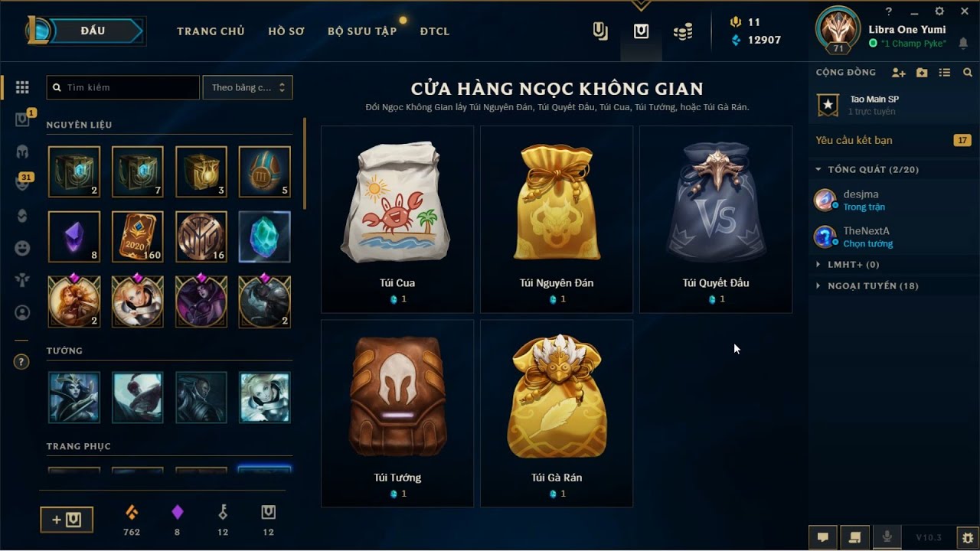
Task: Select the Túi Cua bag
Action: (x=397, y=219)
